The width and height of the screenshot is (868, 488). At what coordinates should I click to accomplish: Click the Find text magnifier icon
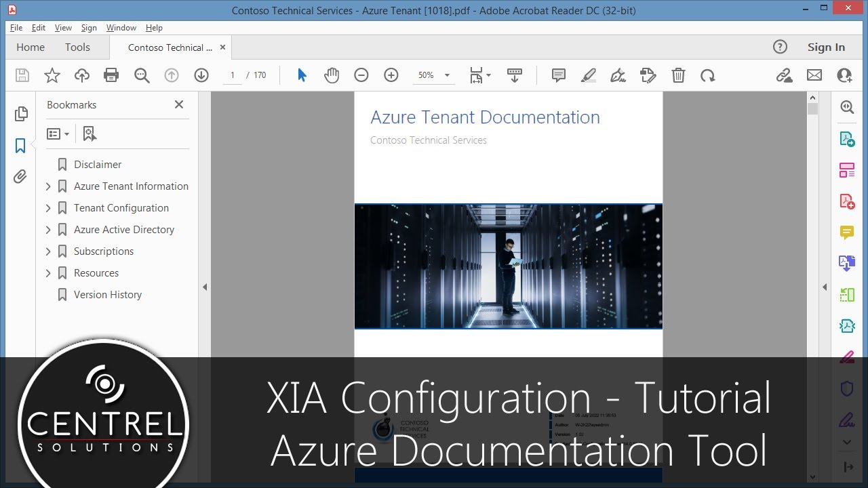142,75
